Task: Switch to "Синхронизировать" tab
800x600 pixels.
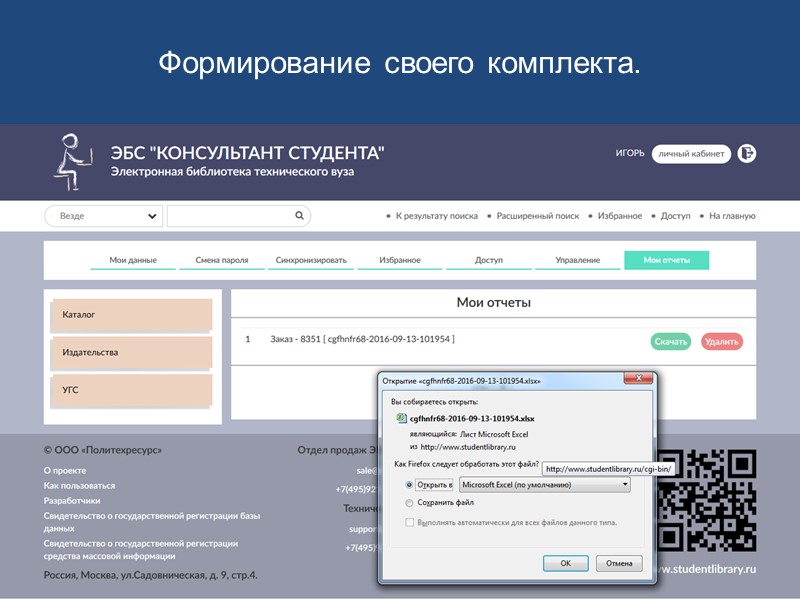Action: 311,260
